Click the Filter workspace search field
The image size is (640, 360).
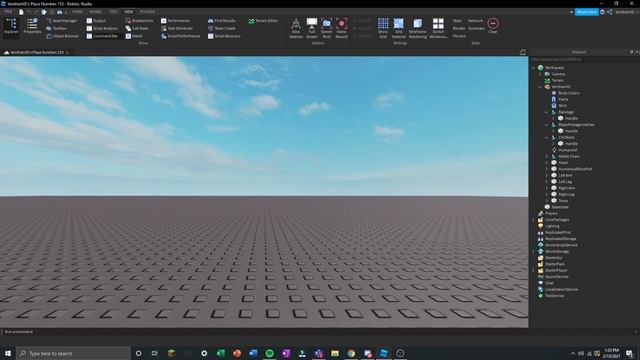coord(584,60)
